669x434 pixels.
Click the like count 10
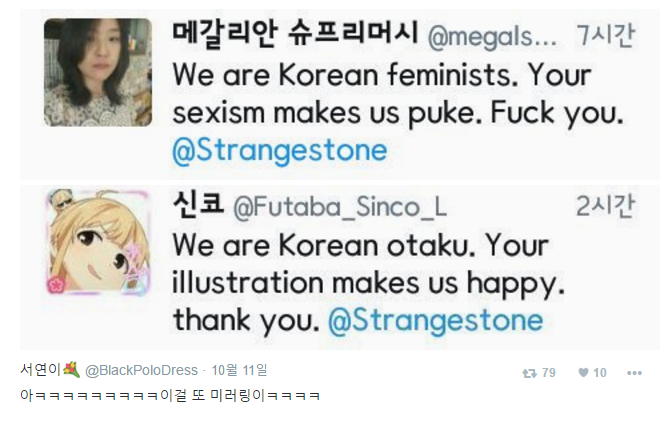(600, 373)
